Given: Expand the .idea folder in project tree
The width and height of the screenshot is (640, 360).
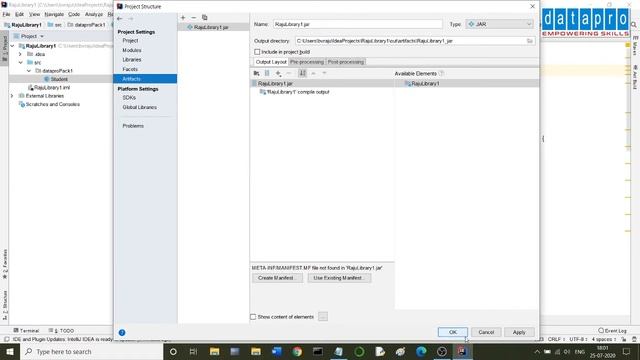Looking at the screenshot, I should [x=20, y=54].
